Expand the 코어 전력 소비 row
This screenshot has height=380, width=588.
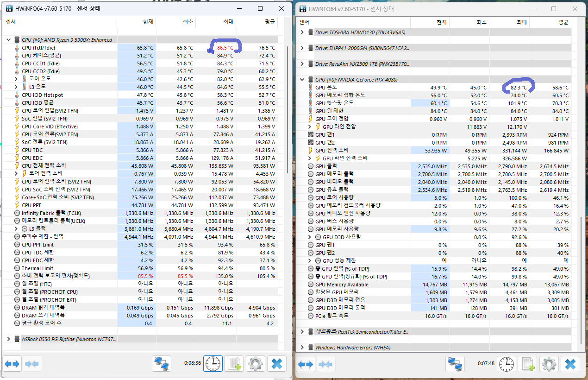pos(17,174)
